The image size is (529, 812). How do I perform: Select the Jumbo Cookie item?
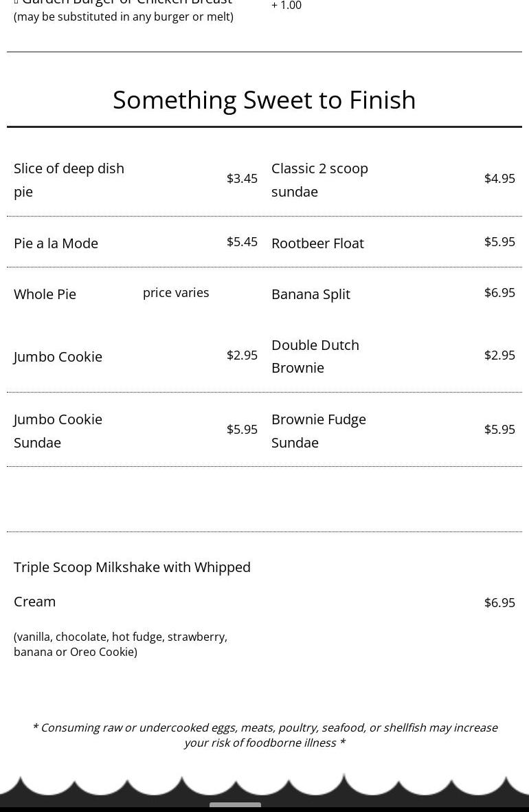pos(58,356)
